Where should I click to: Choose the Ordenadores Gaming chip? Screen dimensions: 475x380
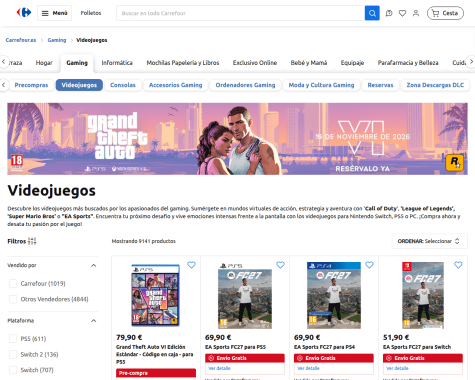245,85
